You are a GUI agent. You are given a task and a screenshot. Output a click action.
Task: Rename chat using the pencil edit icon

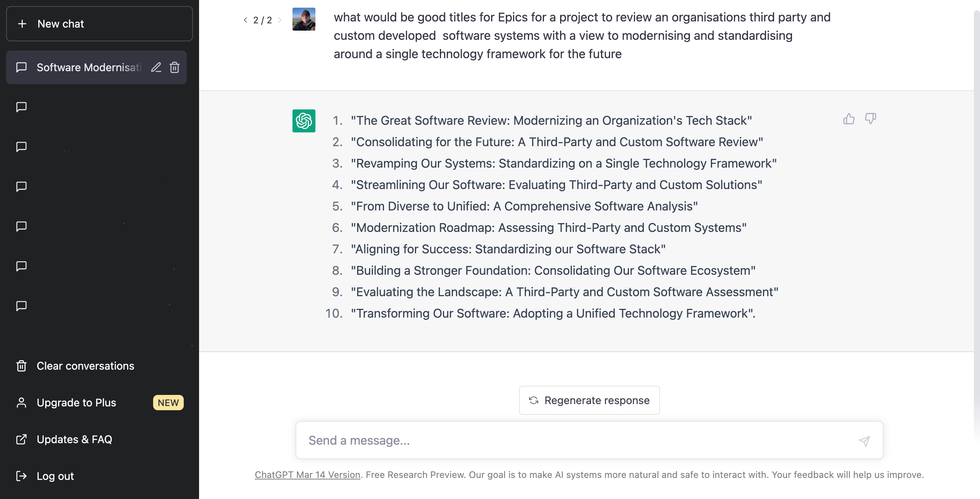(156, 67)
